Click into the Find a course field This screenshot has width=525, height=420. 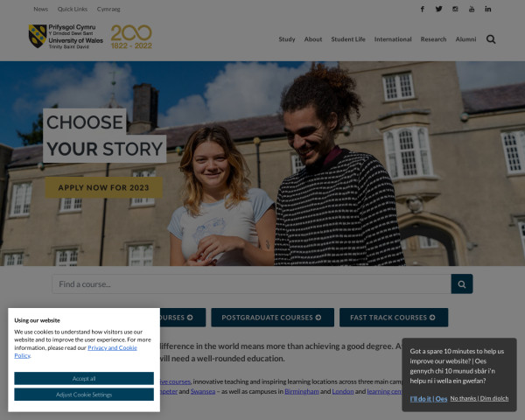pyautogui.click(x=251, y=284)
